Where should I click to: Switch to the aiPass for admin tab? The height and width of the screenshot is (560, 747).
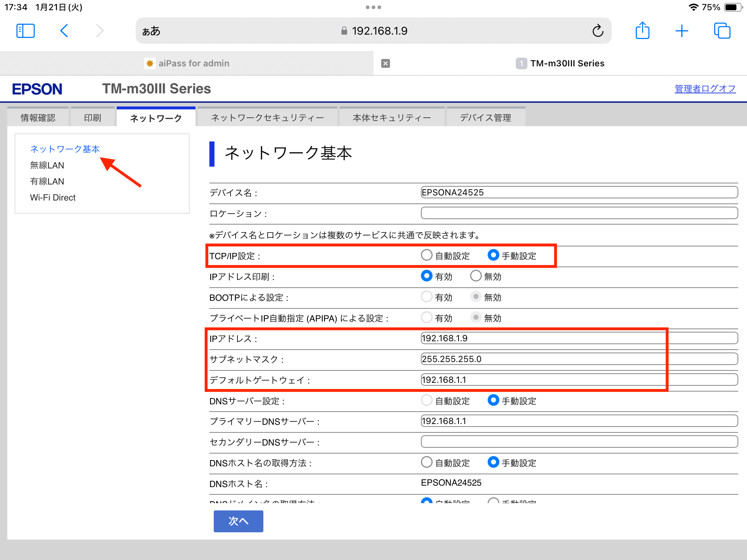(x=187, y=63)
